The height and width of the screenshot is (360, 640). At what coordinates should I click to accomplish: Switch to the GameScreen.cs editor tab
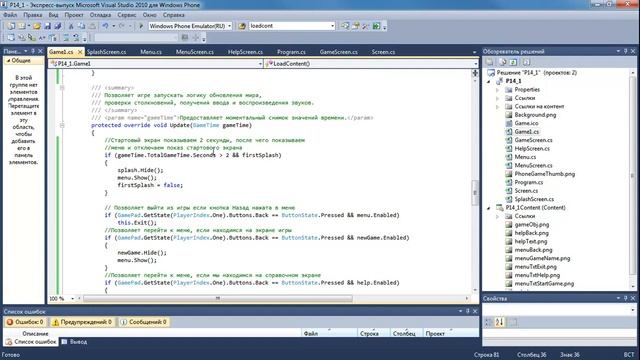[x=339, y=52]
